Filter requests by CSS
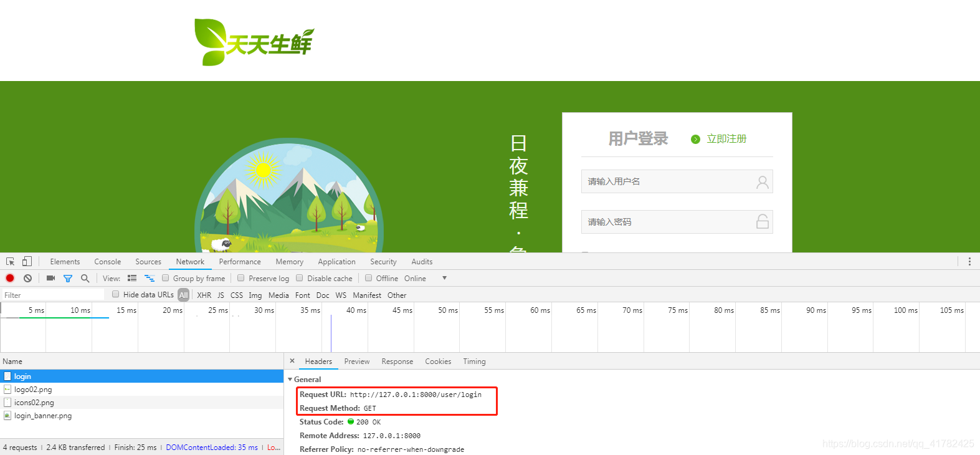 237,295
